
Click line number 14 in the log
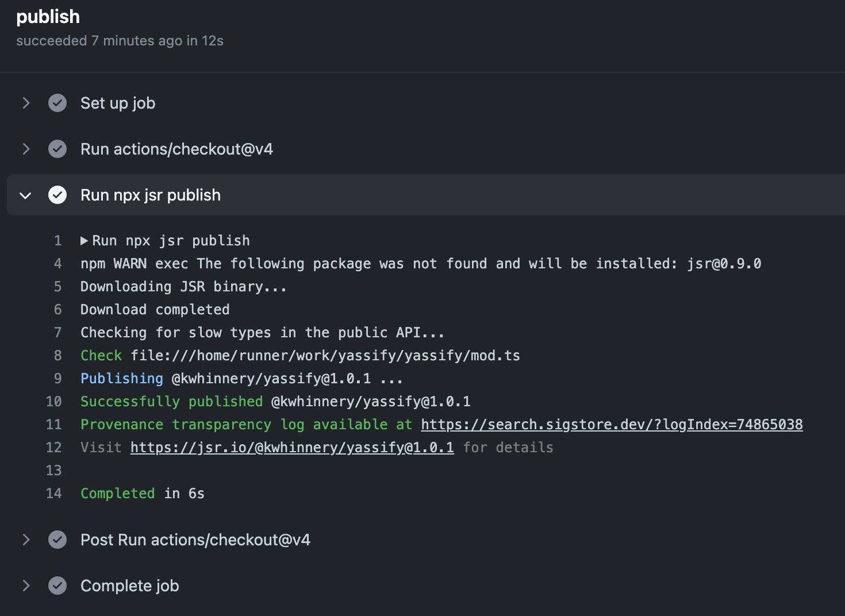click(53, 494)
